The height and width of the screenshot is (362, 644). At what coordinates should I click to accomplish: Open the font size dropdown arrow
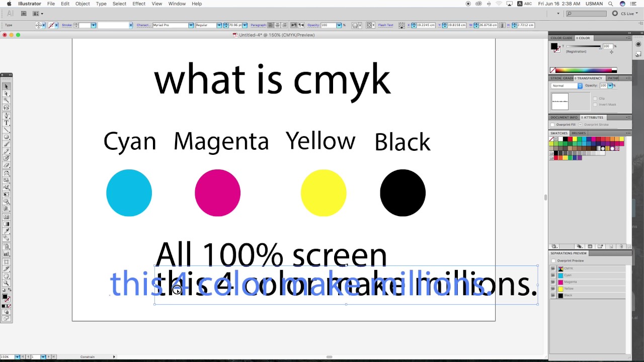245,25
